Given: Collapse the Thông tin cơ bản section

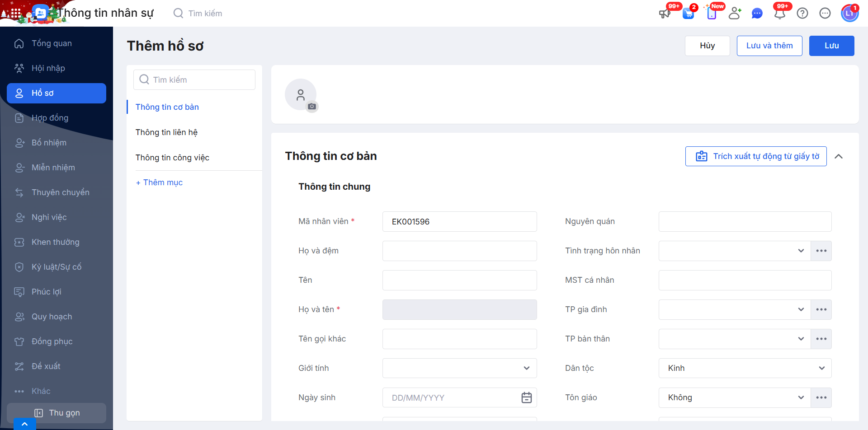Looking at the screenshot, I should click(x=839, y=156).
